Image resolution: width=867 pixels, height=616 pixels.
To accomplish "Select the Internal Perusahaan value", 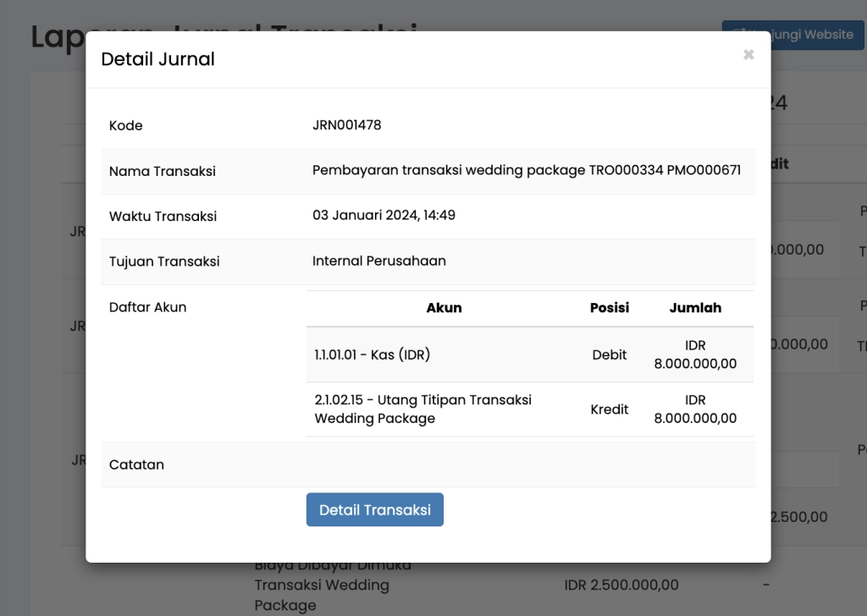I will click(x=378, y=261).
